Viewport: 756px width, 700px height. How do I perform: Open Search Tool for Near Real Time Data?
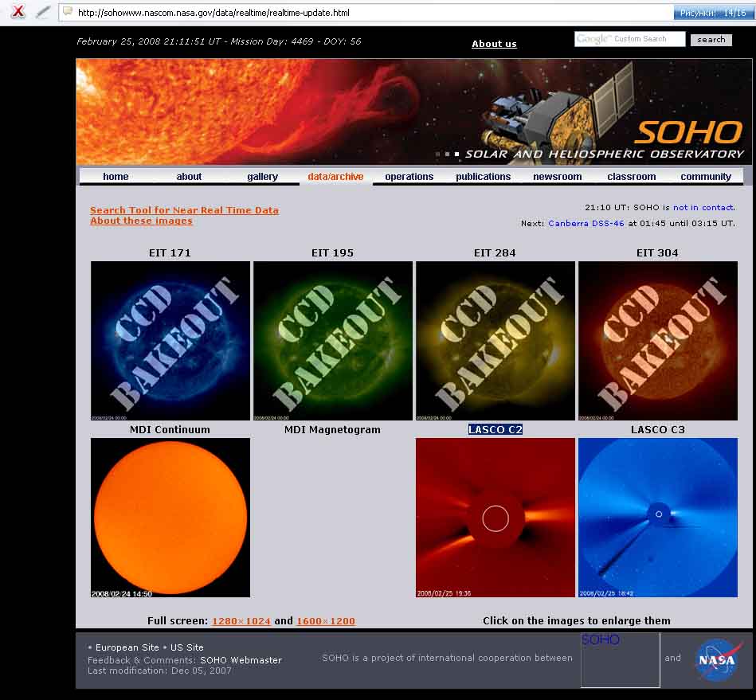tap(184, 210)
